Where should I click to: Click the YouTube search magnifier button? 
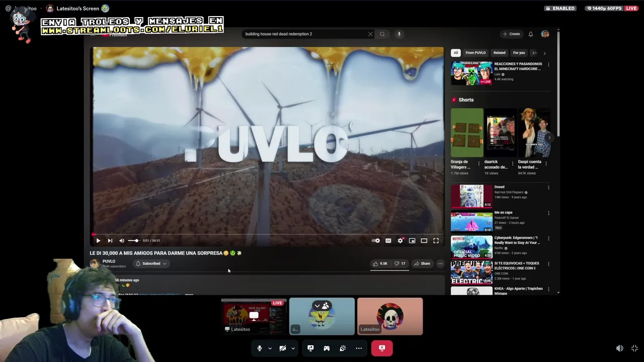(382, 34)
